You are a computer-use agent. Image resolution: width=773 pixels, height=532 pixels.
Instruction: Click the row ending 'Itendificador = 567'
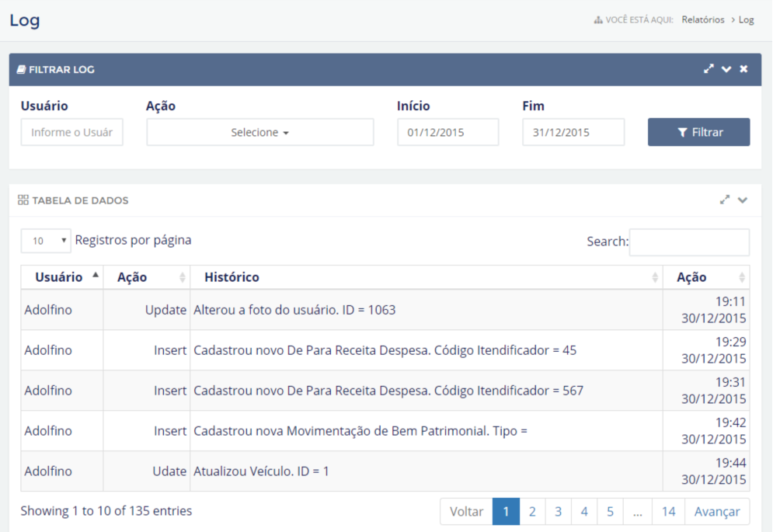pos(385,391)
